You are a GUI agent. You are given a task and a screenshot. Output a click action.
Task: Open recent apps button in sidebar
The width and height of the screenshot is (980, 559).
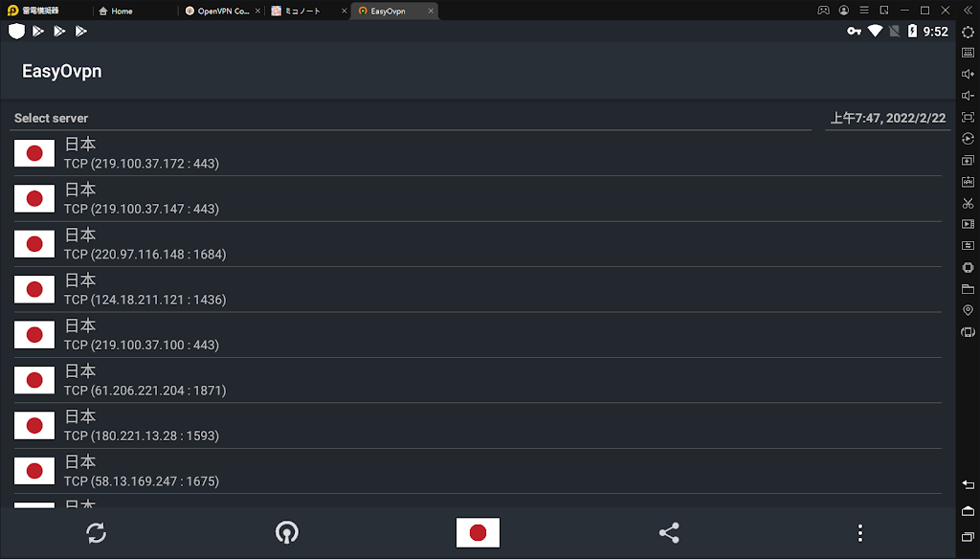coord(969,536)
